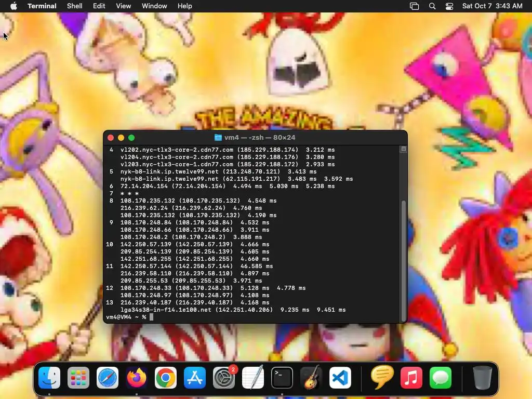Launch Google Chrome from the Dock

point(166,378)
